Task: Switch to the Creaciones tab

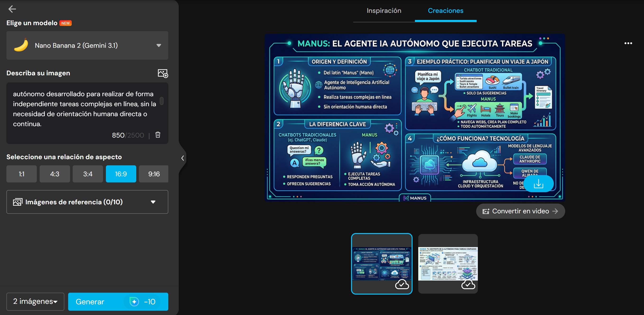Action: coord(446,10)
